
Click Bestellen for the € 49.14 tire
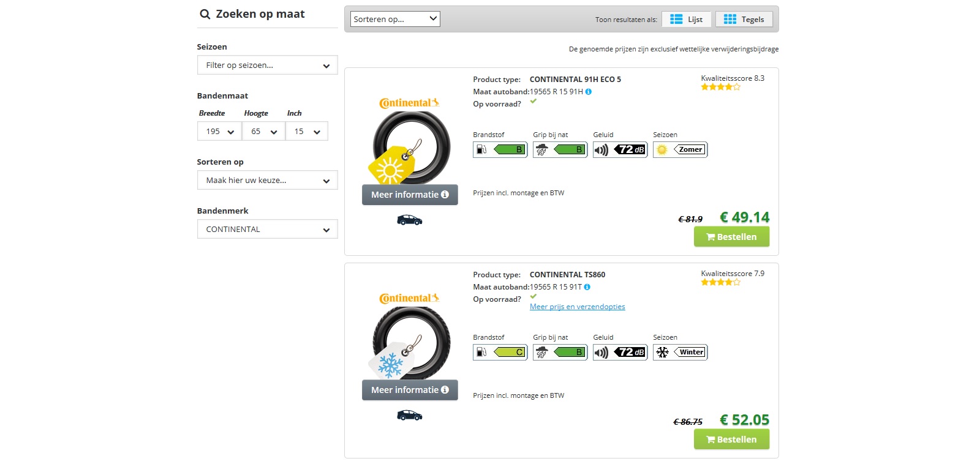click(x=731, y=237)
